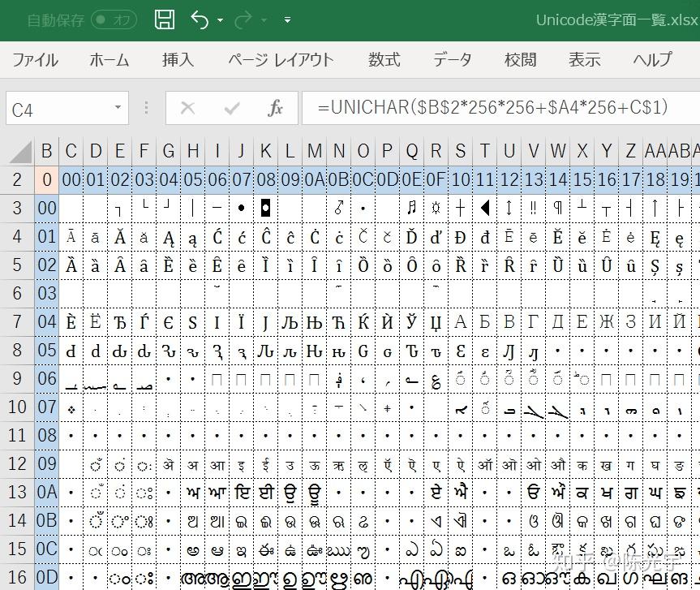Select row header 7
This screenshot has height=590, width=700.
tap(17, 321)
